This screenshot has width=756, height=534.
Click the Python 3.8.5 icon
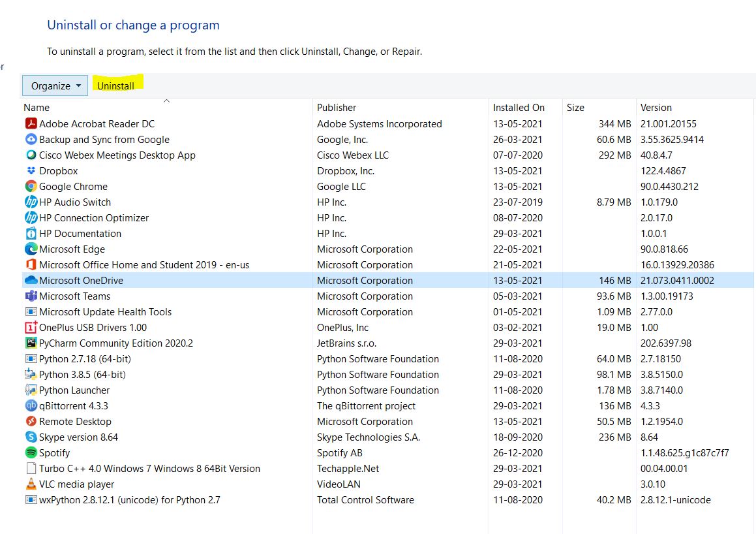31,374
